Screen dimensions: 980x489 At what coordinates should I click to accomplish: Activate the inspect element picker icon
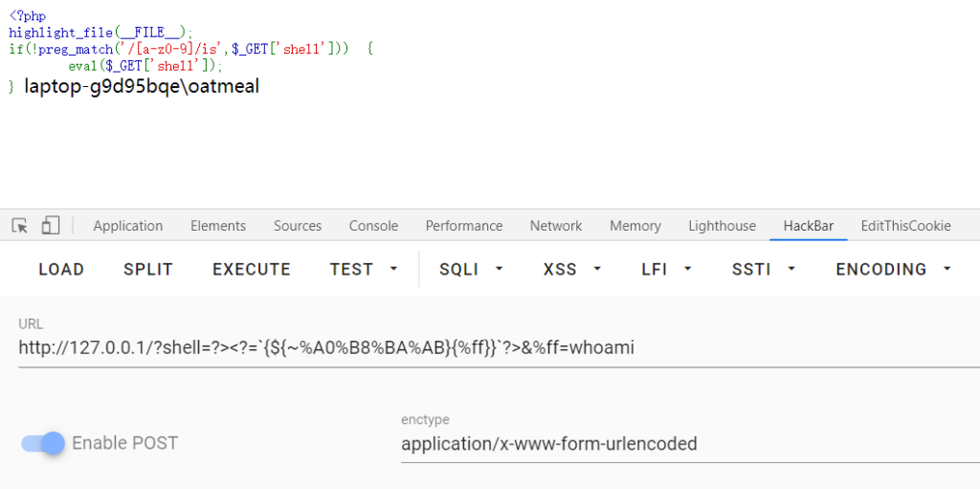coord(20,226)
